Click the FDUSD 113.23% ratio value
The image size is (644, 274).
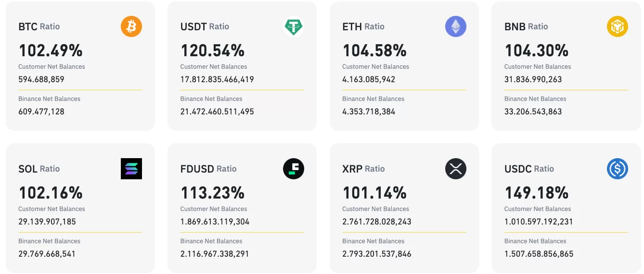(212, 193)
